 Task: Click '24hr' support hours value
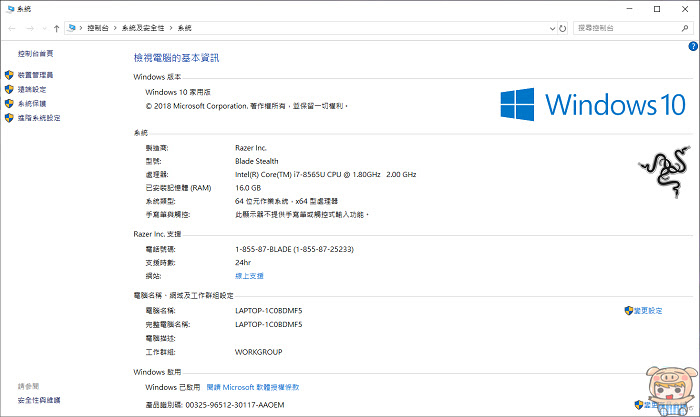click(x=243, y=263)
